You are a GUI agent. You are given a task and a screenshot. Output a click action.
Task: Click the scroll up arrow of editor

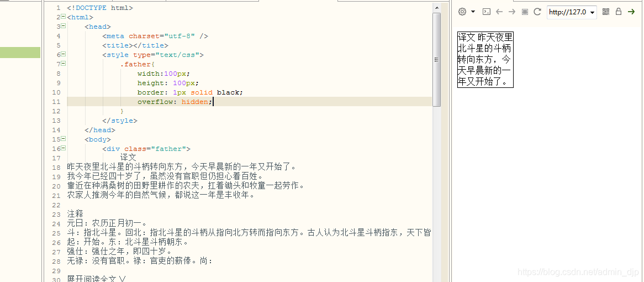tap(436, 8)
